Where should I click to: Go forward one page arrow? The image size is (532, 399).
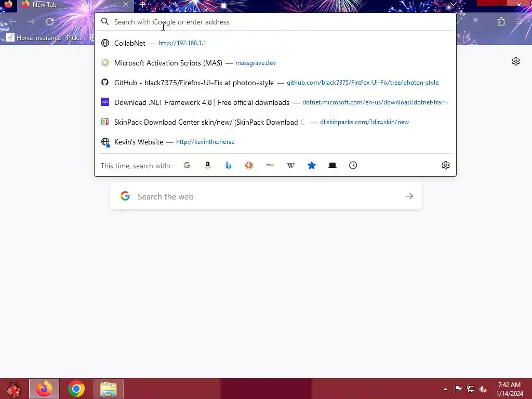[31, 22]
